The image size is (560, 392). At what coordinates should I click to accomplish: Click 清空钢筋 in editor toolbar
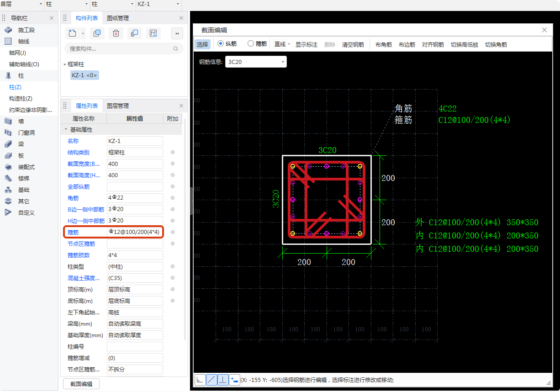click(x=353, y=44)
